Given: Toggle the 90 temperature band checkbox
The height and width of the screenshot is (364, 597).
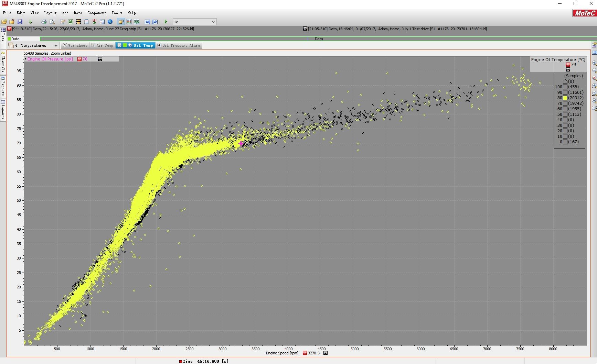Looking at the screenshot, I should click(x=565, y=92).
